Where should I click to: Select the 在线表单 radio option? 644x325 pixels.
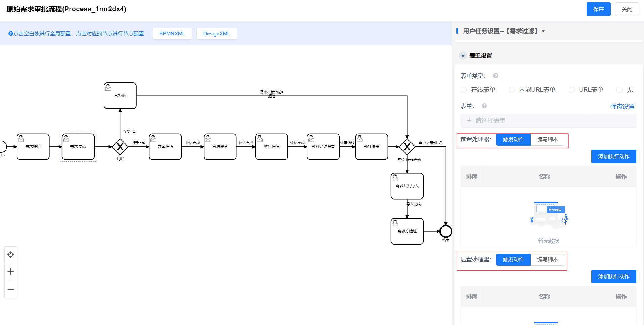[x=464, y=90]
